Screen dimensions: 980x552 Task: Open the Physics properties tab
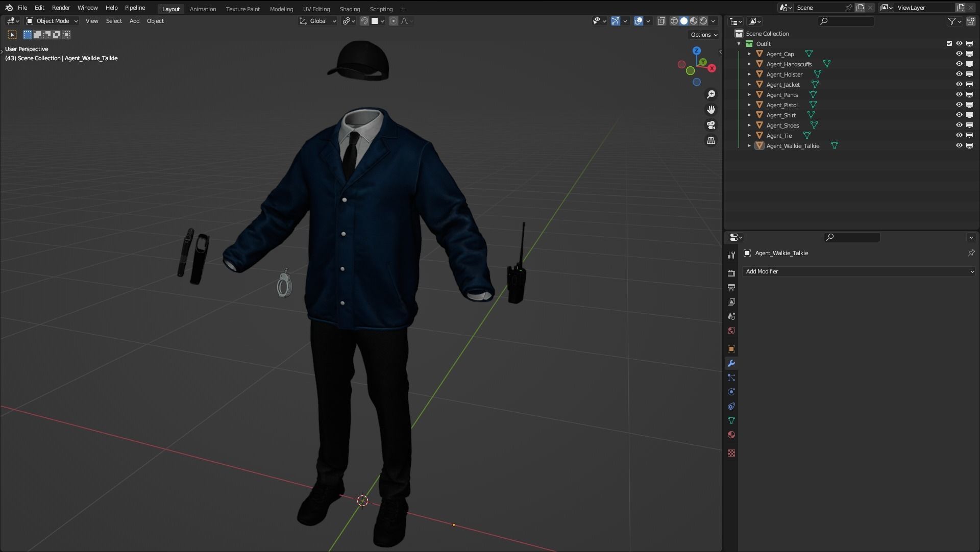pos(731,392)
